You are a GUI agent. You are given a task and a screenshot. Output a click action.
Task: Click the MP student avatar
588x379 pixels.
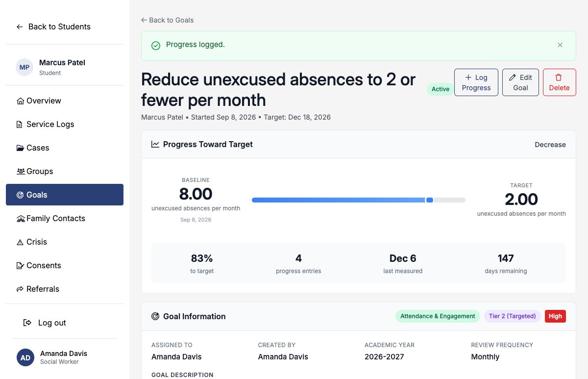point(24,67)
